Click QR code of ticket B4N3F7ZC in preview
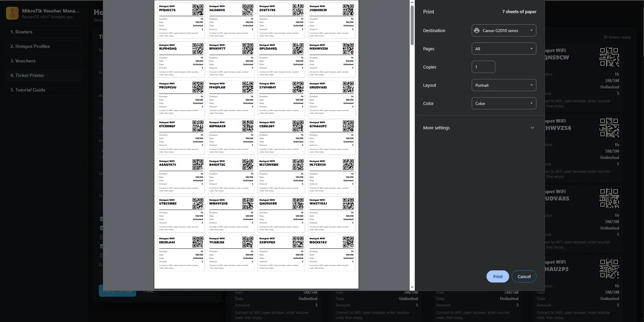 [248, 165]
